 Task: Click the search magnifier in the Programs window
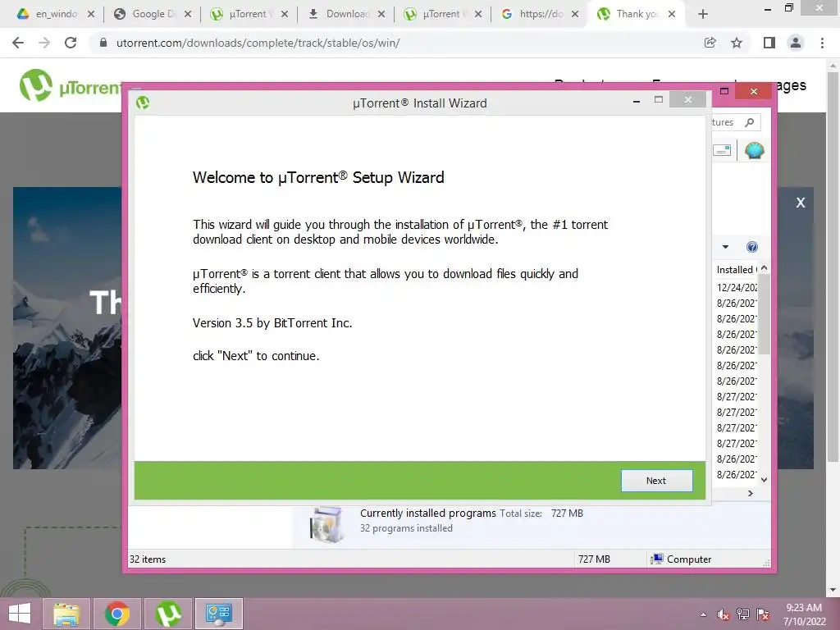click(x=750, y=122)
